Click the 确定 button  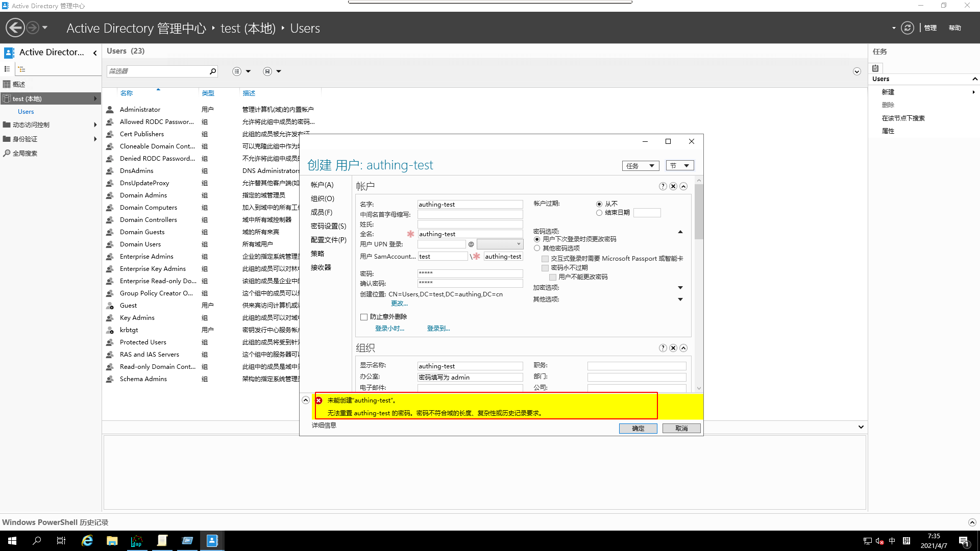tap(638, 429)
